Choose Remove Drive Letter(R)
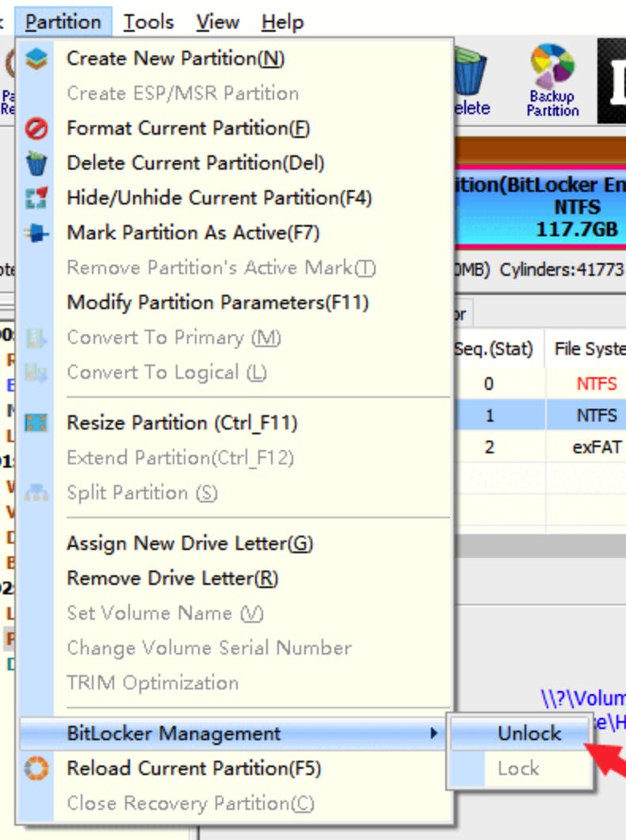The image size is (626, 840). tap(173, 578)
